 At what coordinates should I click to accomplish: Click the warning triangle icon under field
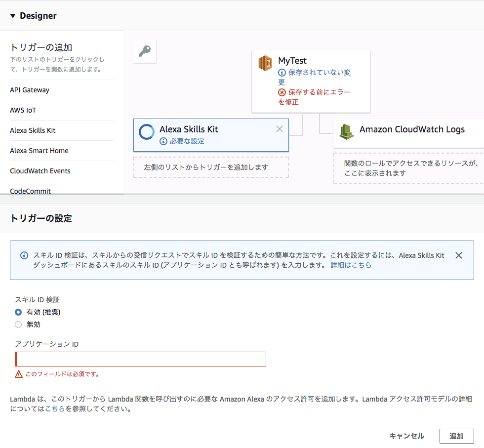(19, 374)
